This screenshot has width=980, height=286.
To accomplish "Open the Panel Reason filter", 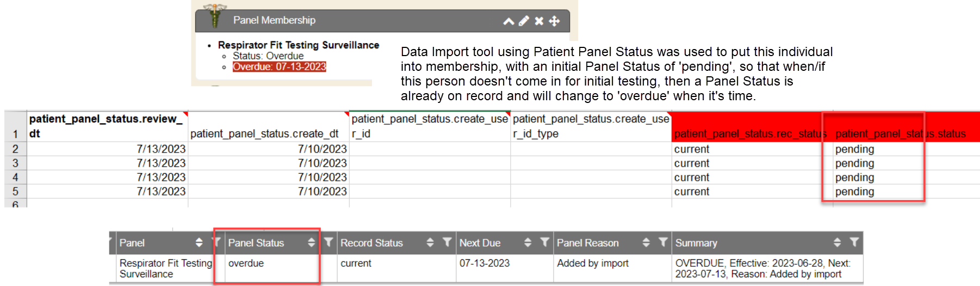I will tap(663, 242).
